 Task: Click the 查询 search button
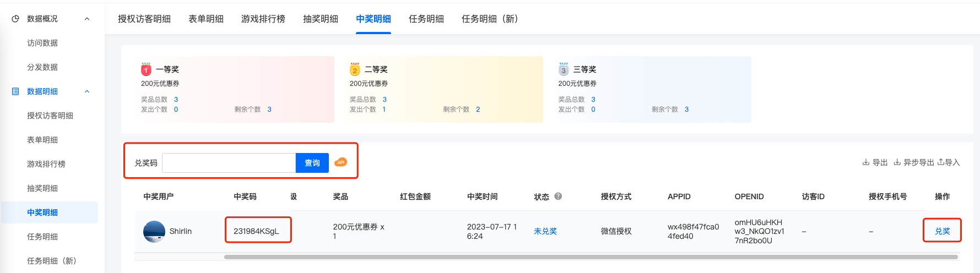tap(312, 163)
